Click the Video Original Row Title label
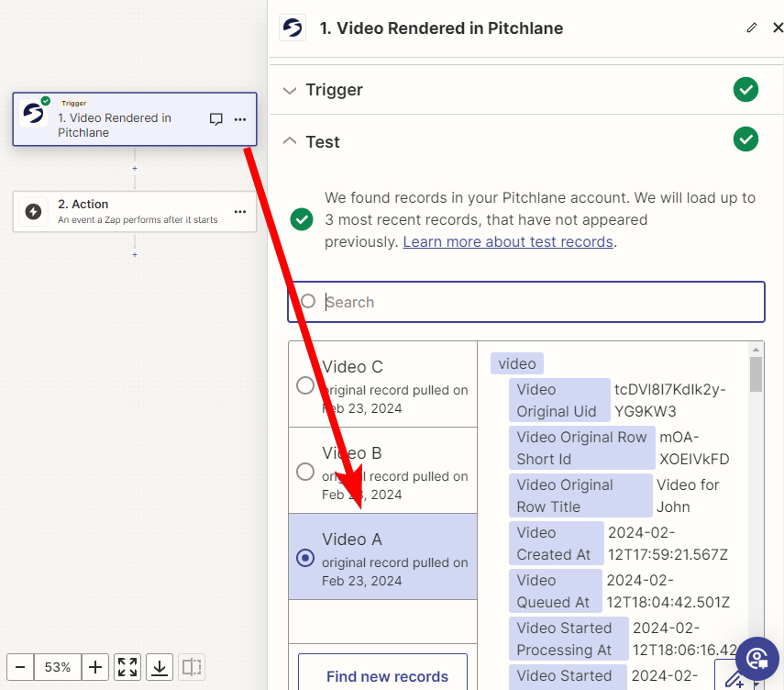This screenshot has width=784, height=690. [x=580, y=495]
